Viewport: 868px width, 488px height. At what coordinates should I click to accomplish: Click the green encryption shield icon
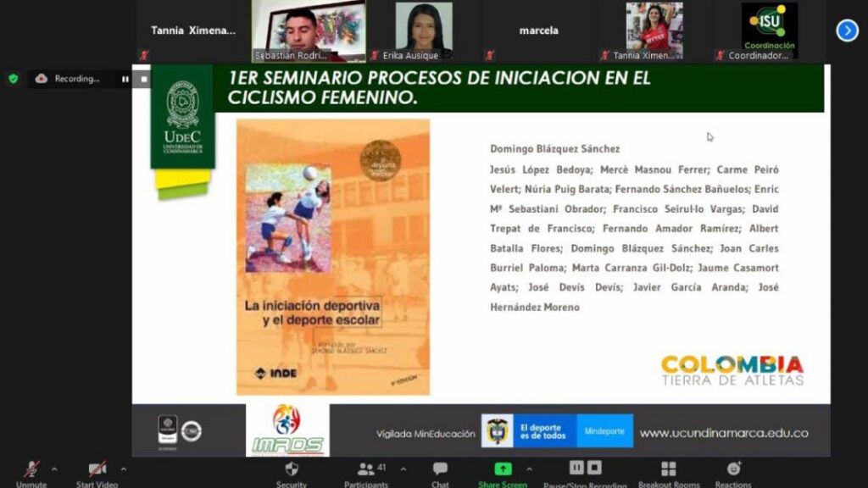[x=14, y=79]
